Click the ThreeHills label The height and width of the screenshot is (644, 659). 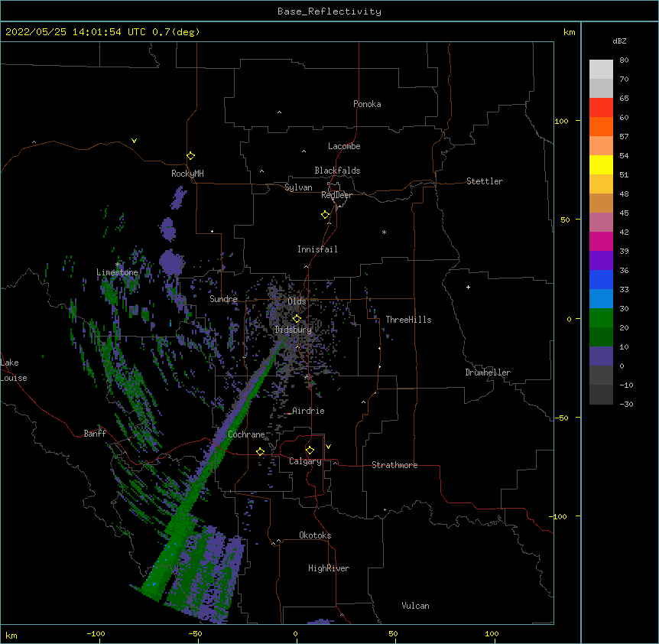pos(408,320)
